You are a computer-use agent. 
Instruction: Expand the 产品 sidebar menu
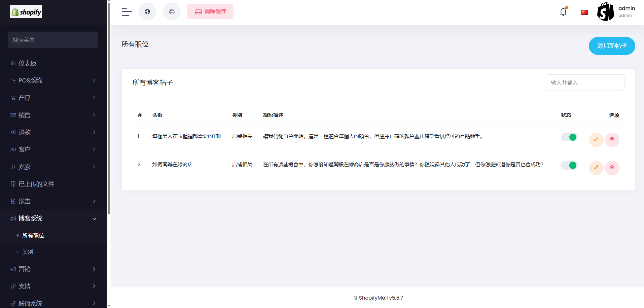53,98
